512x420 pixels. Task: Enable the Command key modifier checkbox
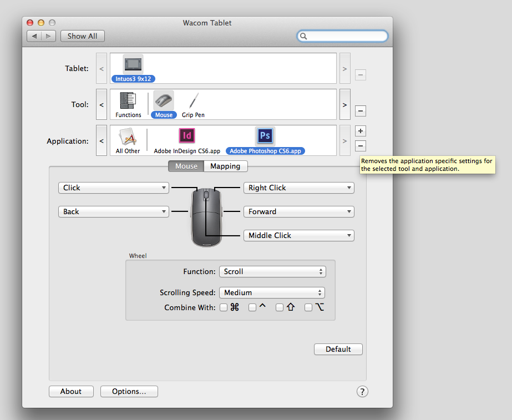224,307
